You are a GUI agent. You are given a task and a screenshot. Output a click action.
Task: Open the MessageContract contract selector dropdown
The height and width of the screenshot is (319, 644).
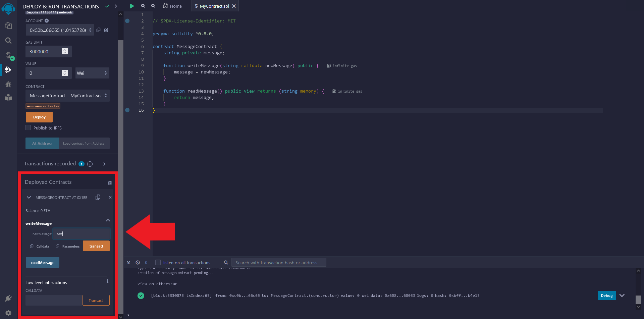pyautogui.click(x=67, y=96)
